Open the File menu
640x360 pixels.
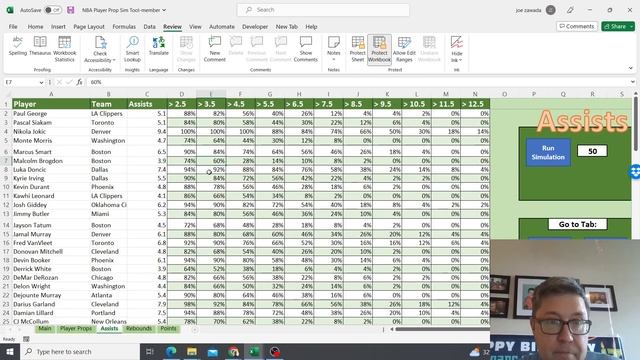[13, 27]
